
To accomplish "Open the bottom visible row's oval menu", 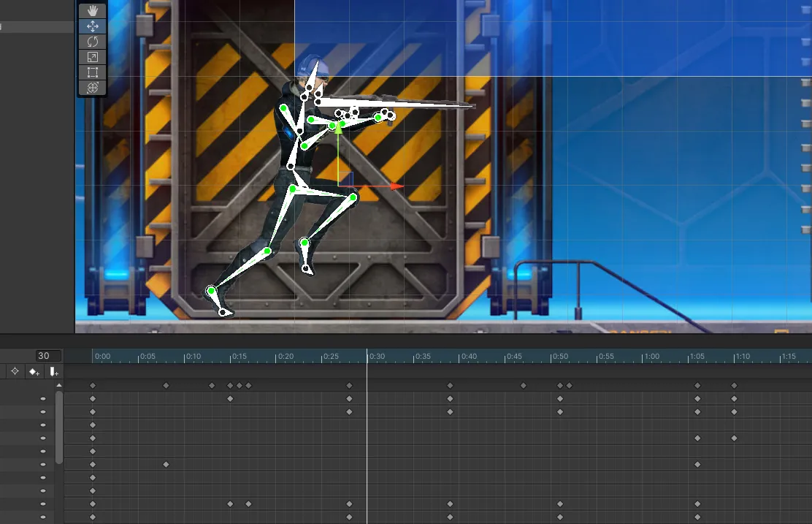I will tap(43, 517).
